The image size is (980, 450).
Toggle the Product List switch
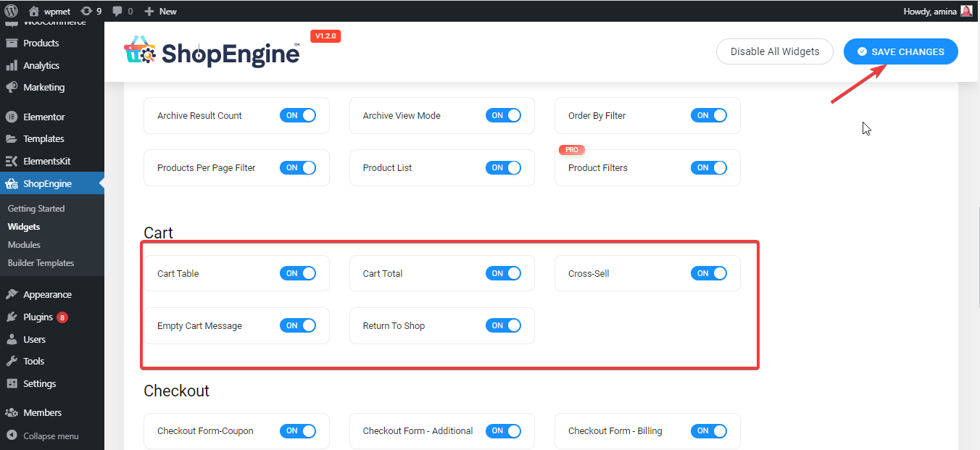pos(503,167)
